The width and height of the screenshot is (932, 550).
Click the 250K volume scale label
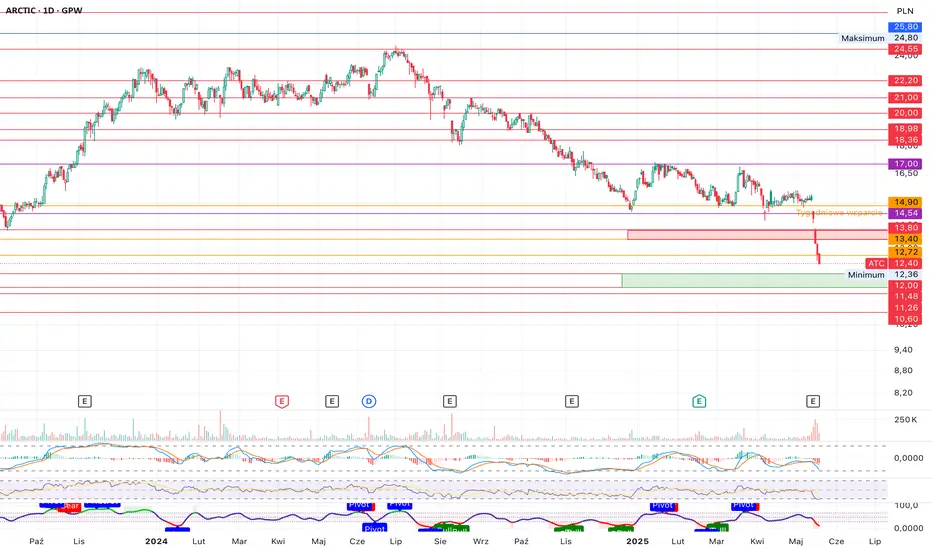(906, 420)
